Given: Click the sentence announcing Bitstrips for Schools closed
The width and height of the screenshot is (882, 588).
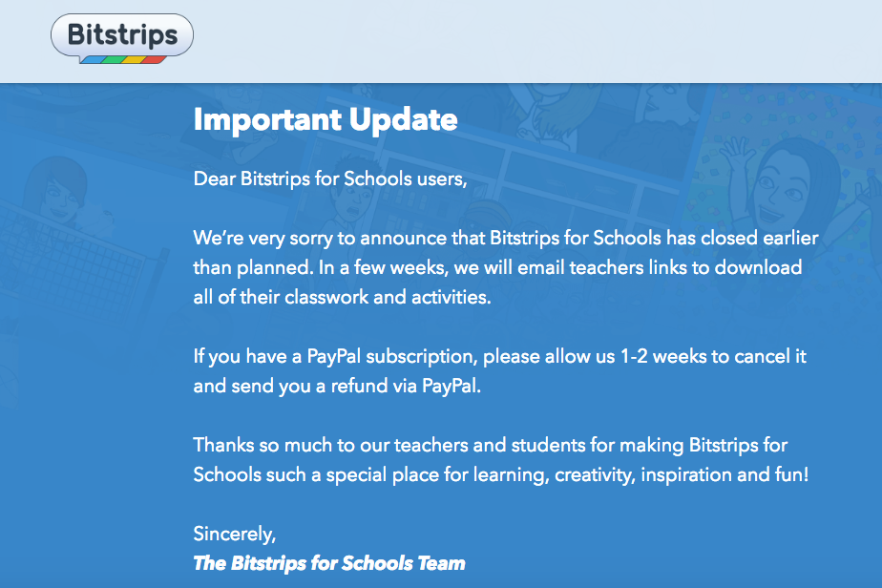Looking at the screenshot, I should click(506, 238).
